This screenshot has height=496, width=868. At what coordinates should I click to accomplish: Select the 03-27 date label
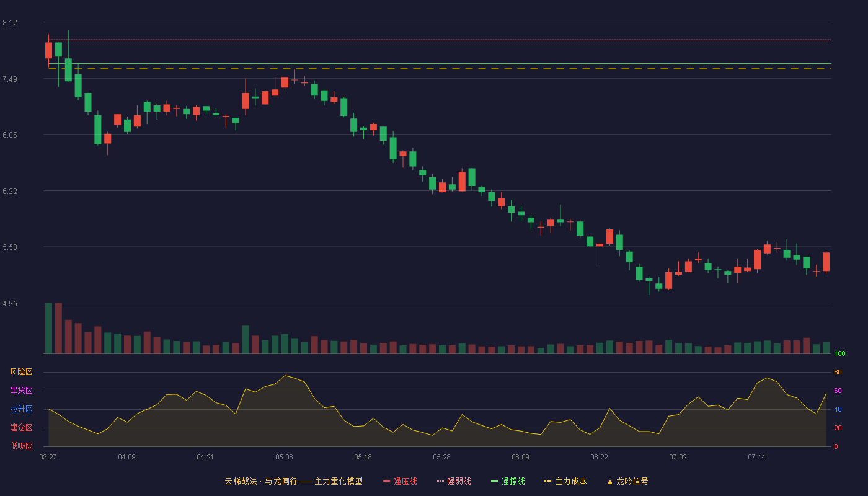pos(48,457)
